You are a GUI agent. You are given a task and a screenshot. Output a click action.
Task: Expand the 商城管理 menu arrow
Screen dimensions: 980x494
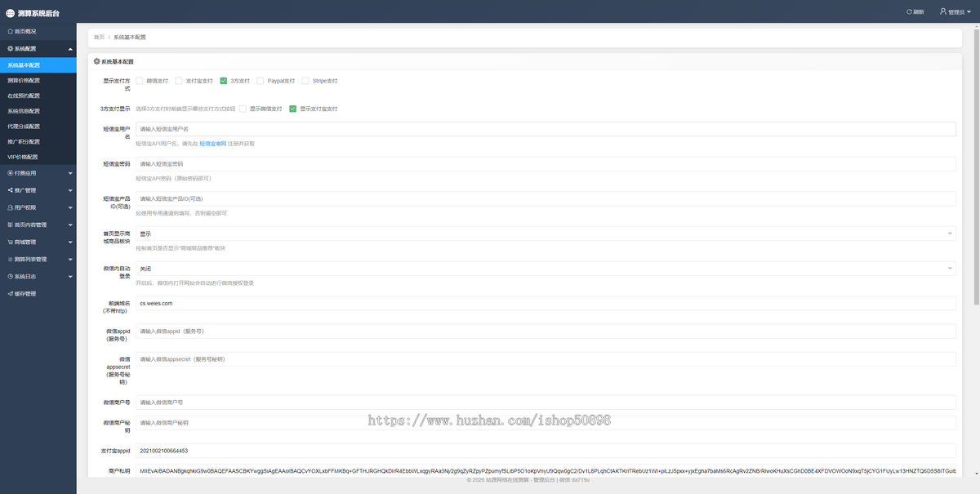70,242
